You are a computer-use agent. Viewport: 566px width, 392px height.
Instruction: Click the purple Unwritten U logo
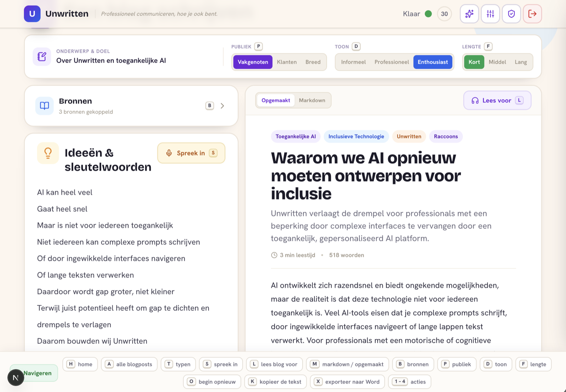[x=32, y=14]
